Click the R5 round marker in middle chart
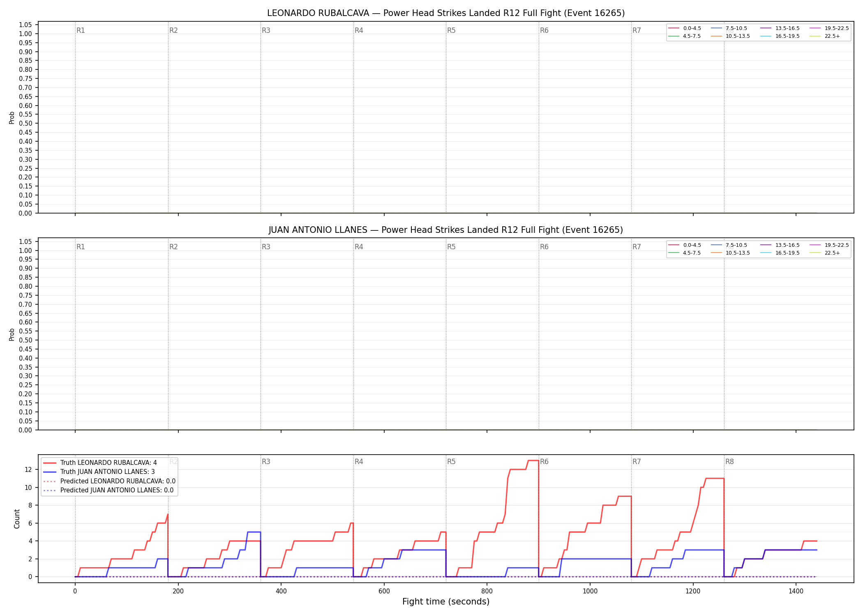This screenshot has width=863, height=616. point(451,247)
